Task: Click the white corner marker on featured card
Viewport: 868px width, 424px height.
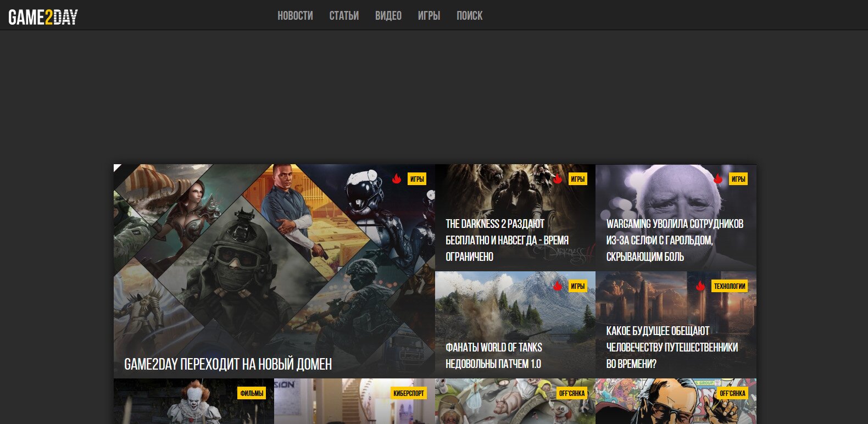Action: tap(116, 166)
